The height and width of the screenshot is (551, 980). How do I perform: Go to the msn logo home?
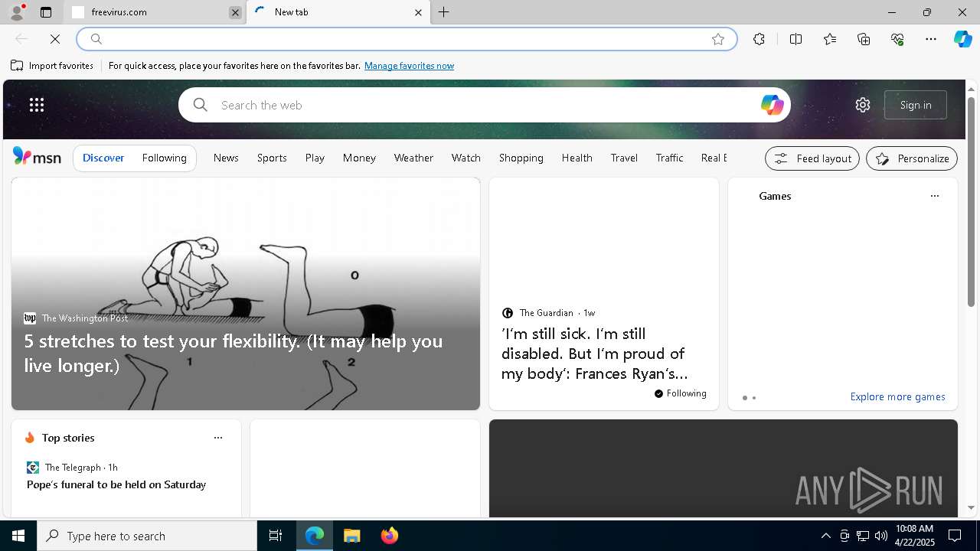(x=37, y=157)
